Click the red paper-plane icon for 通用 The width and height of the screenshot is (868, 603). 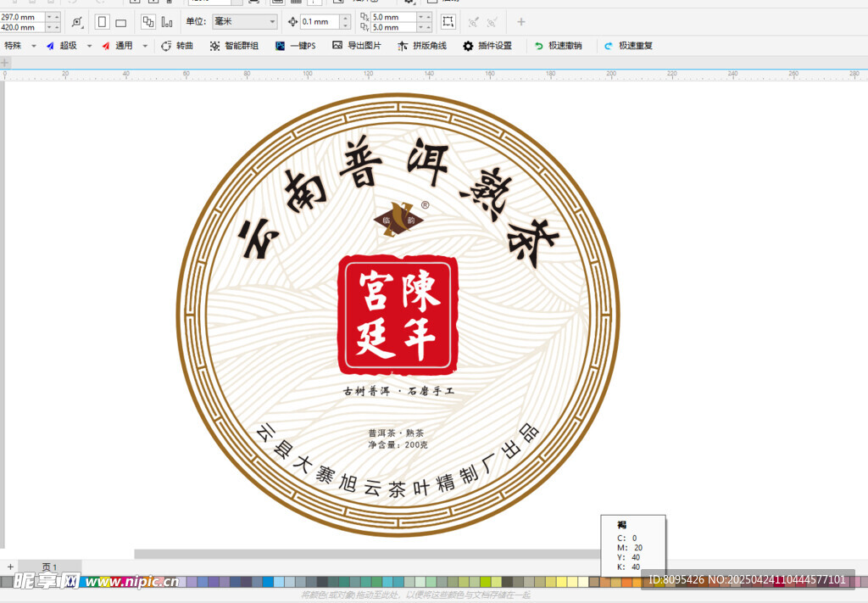pos(106,46)
